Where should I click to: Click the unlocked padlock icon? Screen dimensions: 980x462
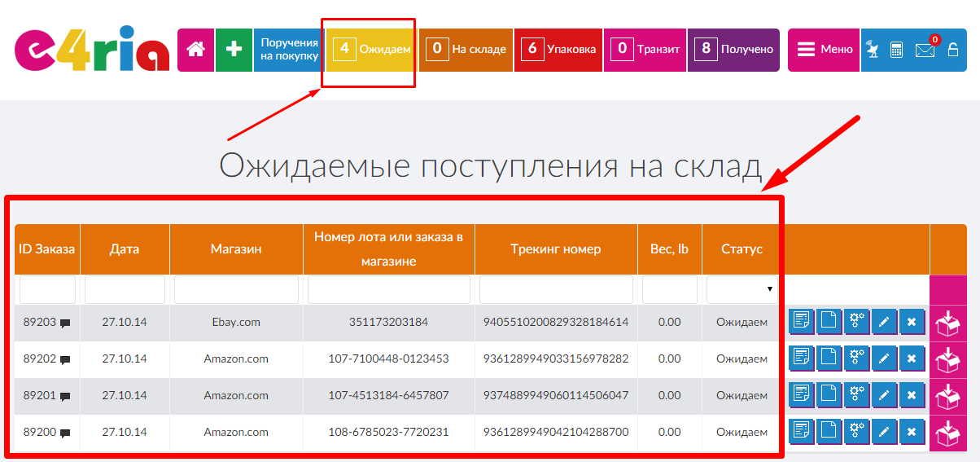[953, 50]
